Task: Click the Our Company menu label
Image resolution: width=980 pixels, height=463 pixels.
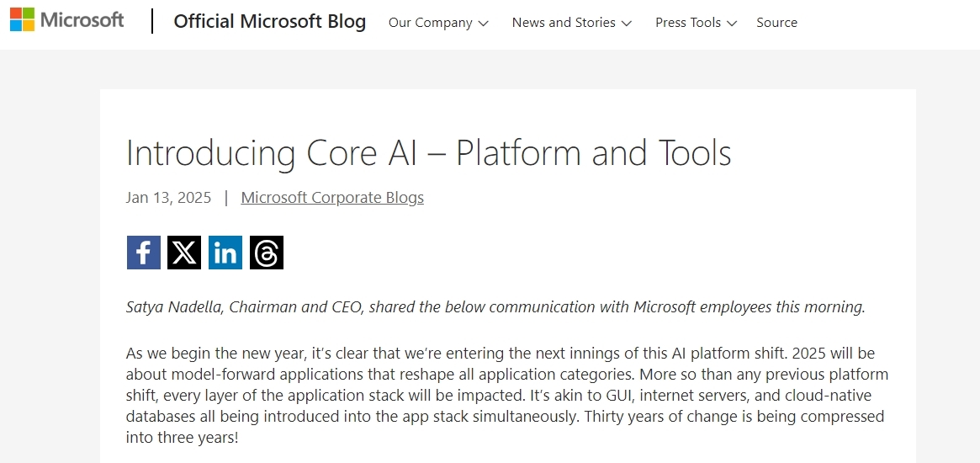Action: pos(430,23)
